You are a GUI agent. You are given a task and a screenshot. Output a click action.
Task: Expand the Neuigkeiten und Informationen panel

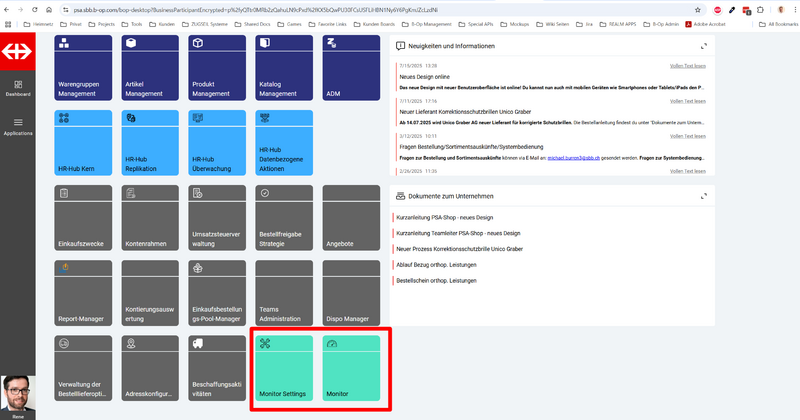[704, 46]
